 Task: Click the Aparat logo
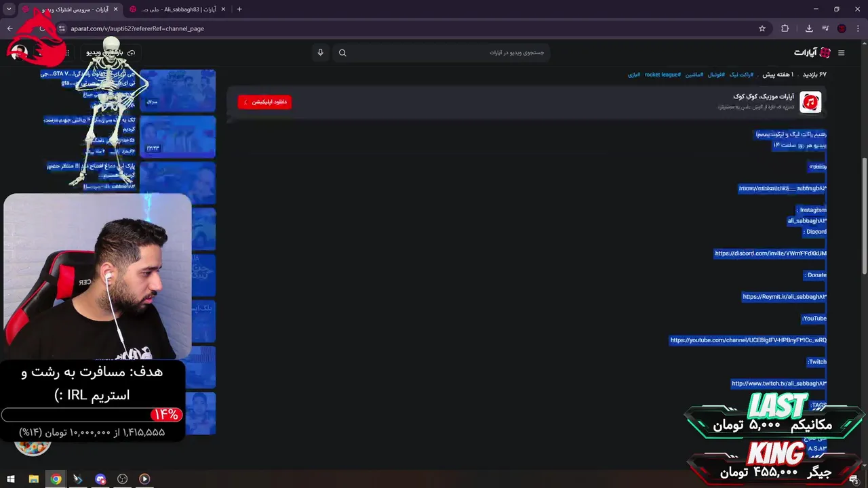[x=812, y=53]
